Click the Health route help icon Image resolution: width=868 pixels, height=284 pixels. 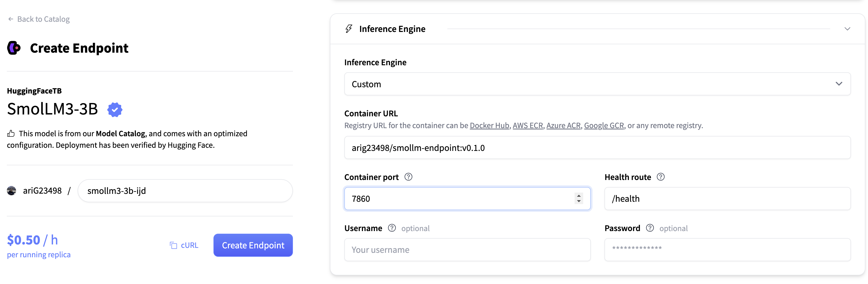tap(660, 177)
